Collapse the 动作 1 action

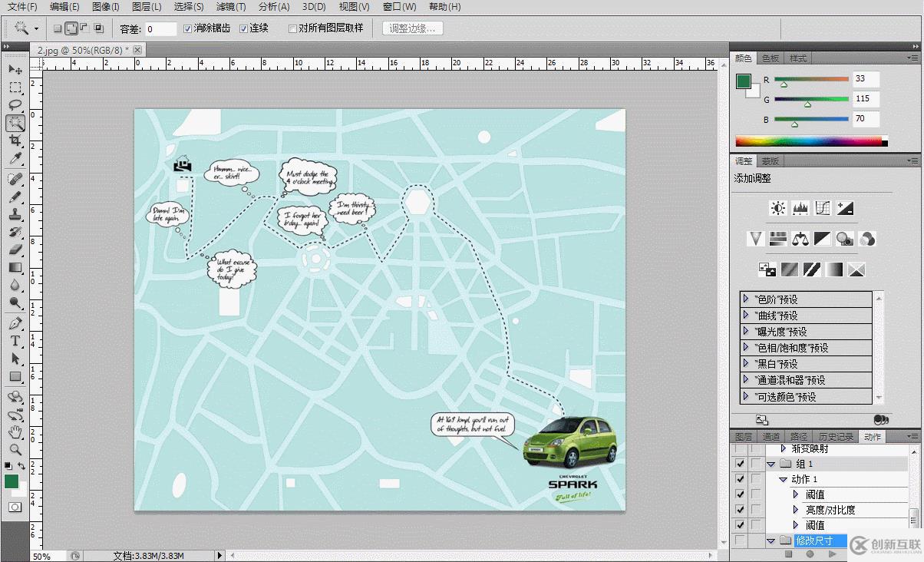[x=783, y=479]
